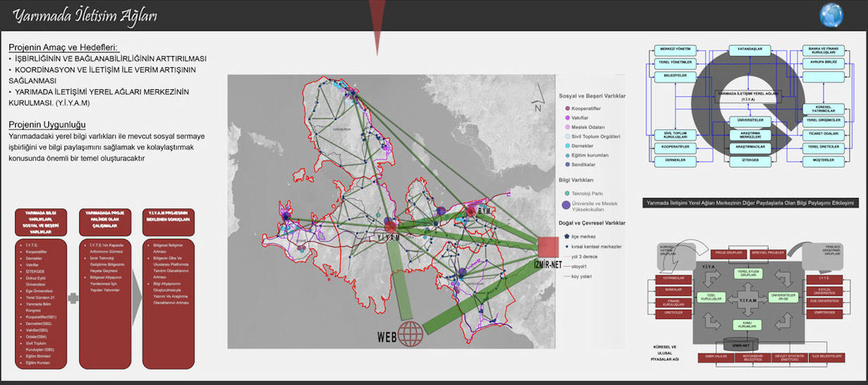The image size is (868, 385).
Task: Click the Sendikalar legend dot
Action: (x=567, y=165)
